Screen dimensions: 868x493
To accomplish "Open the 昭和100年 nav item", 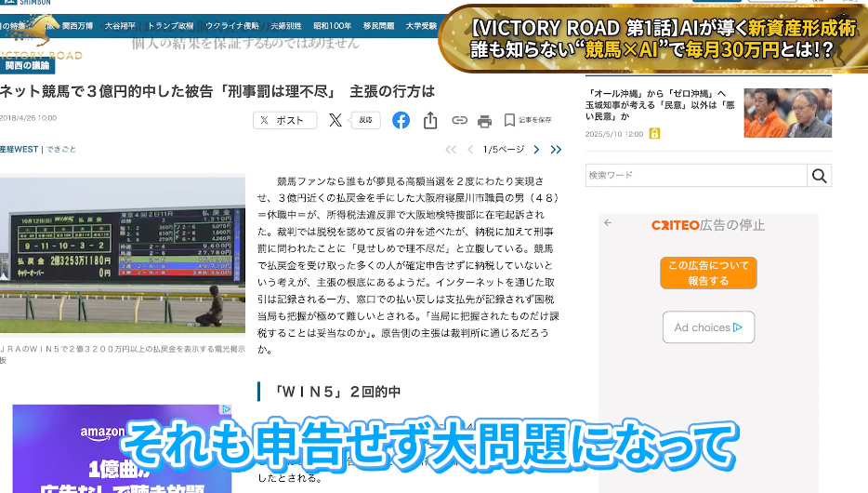I will point(332,25).
